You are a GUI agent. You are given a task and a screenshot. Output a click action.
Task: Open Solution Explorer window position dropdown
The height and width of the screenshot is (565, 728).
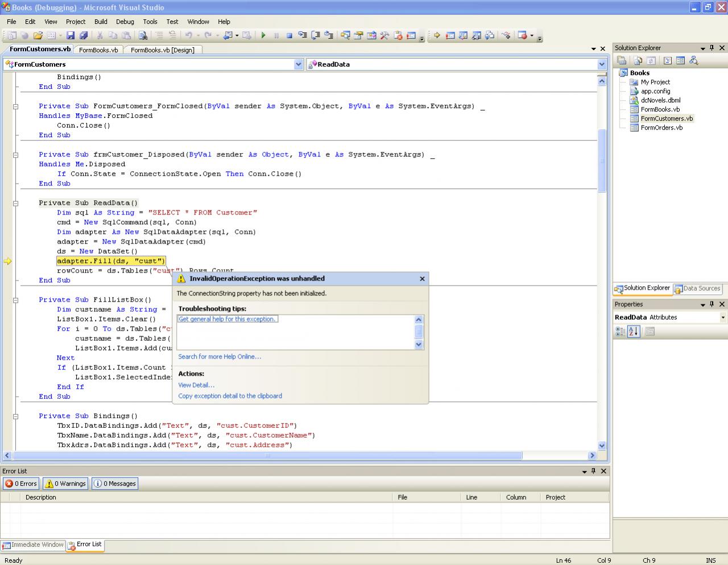702,48
